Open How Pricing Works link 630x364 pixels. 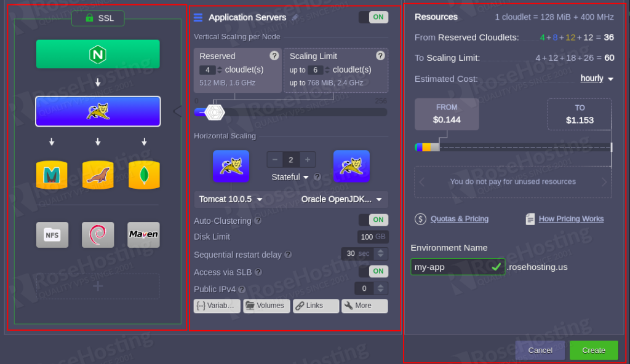pyautogui.click(x=571, y=219)
